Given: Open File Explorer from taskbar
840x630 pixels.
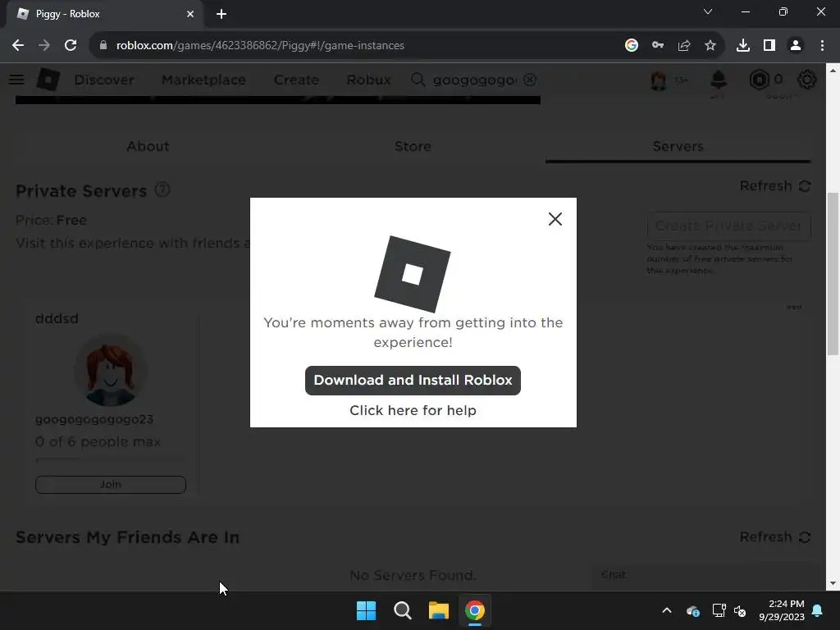Looking at the screenshot, I should [439, 610].
